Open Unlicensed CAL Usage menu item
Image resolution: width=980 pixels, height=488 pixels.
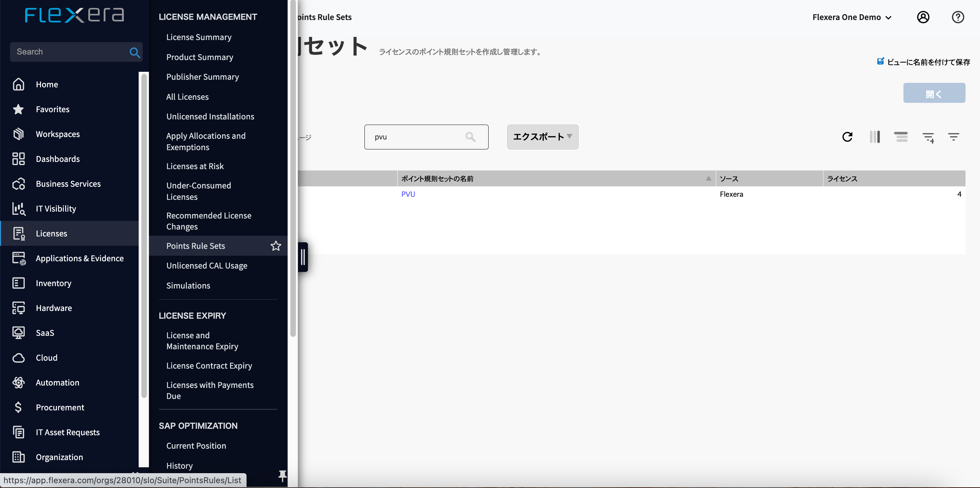[207, 266]
